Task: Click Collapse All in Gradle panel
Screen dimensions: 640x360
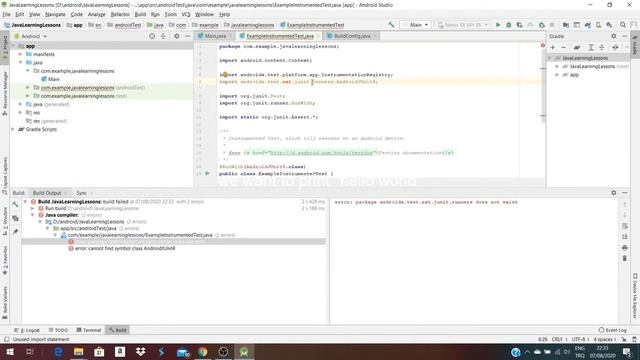Action: [602, 47]
